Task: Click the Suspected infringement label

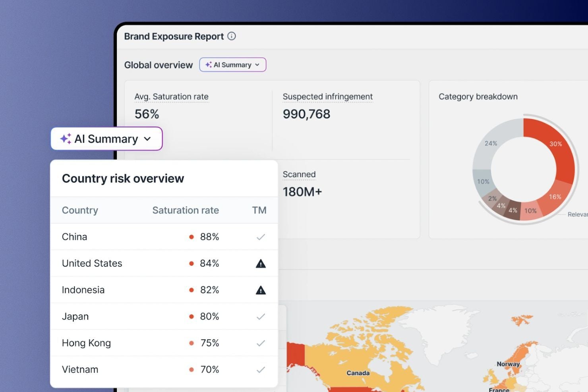Action: point(327,97)
